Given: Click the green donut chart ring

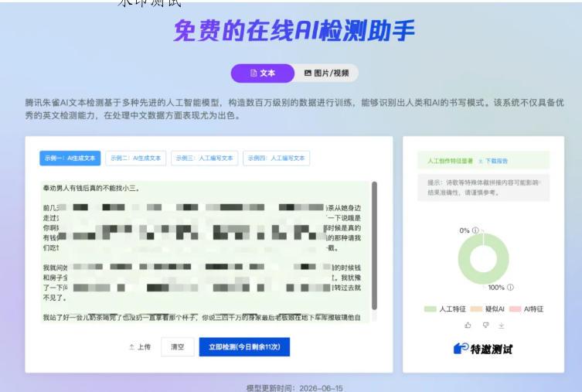Looking at the screenshot, I should 463,259.
